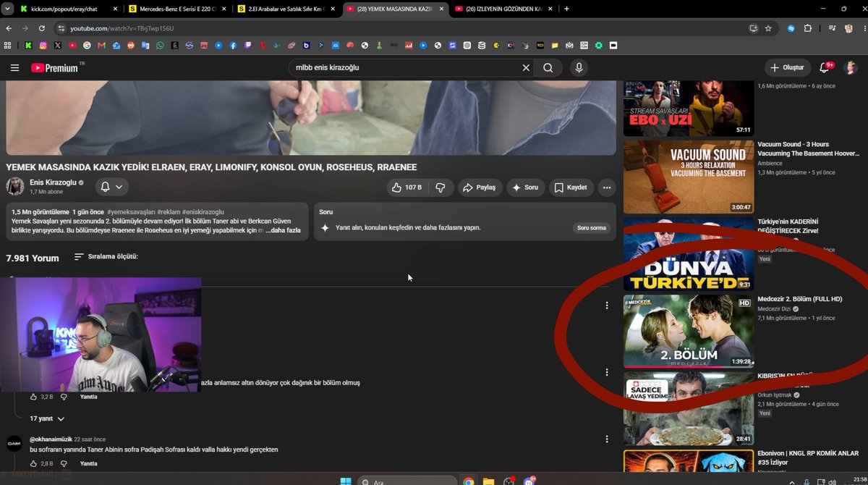This screenshot has height=485, width=868.
Task: Click the Soru button under the video
Action: [x=526, y=187]
